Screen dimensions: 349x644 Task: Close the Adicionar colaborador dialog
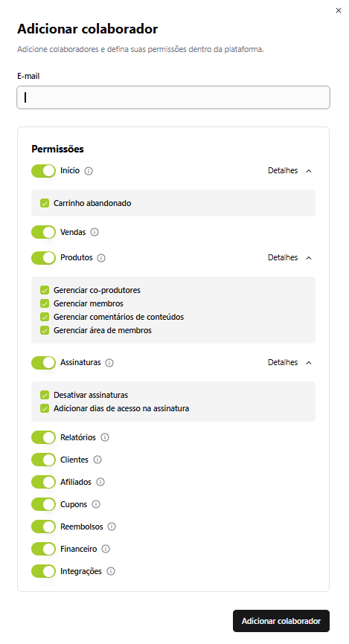(x=339, y=10)
